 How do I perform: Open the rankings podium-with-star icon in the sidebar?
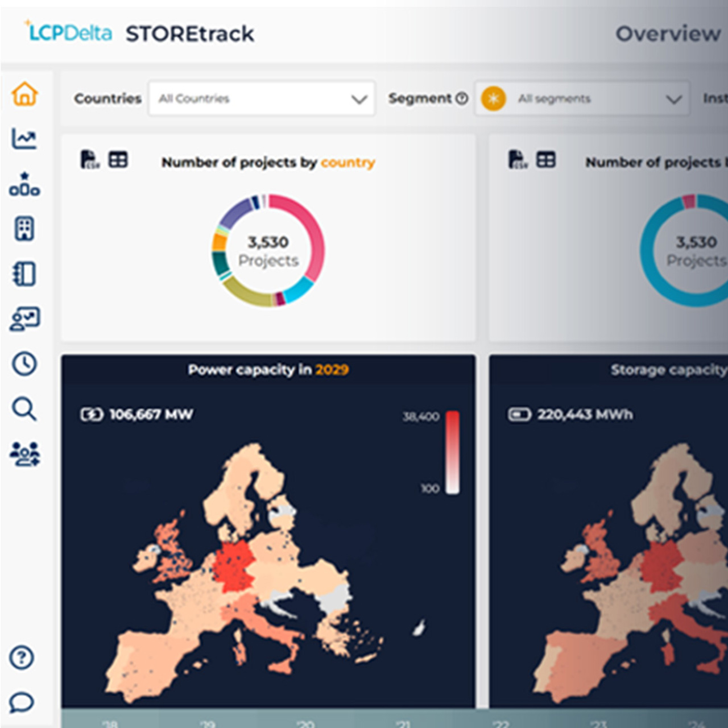pyautogui.click(x=24, y=184)
